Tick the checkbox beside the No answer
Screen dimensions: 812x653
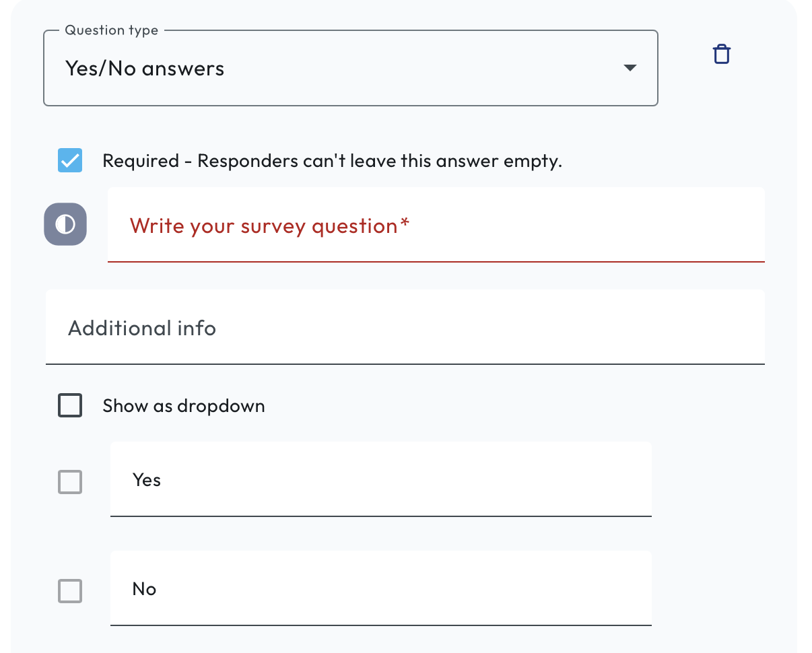click(70, 591)
